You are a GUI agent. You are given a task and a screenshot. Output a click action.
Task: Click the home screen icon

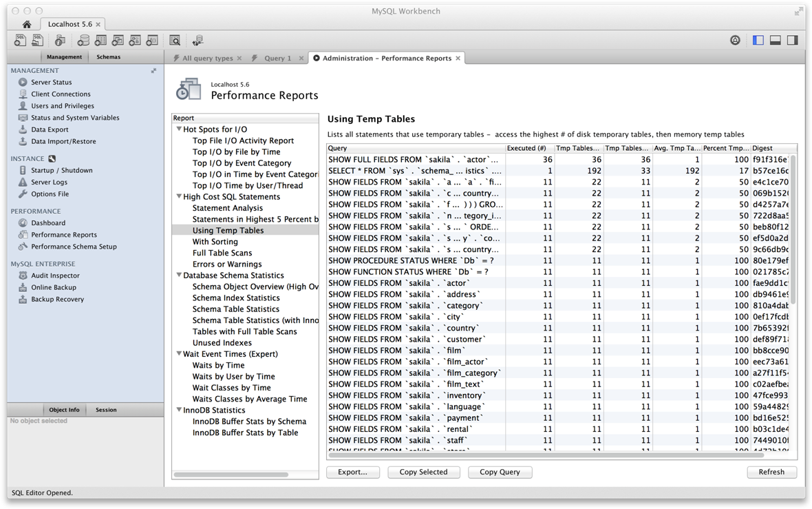pos(27,24)
